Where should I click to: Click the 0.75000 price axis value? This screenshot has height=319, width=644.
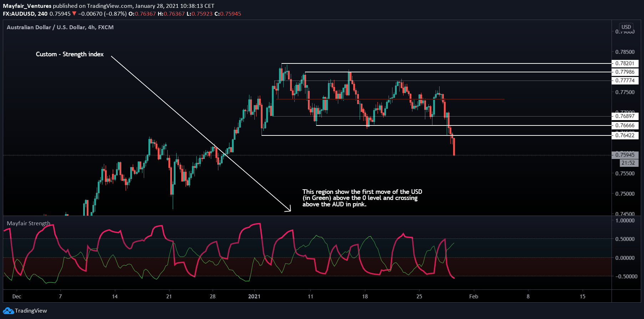625,194
